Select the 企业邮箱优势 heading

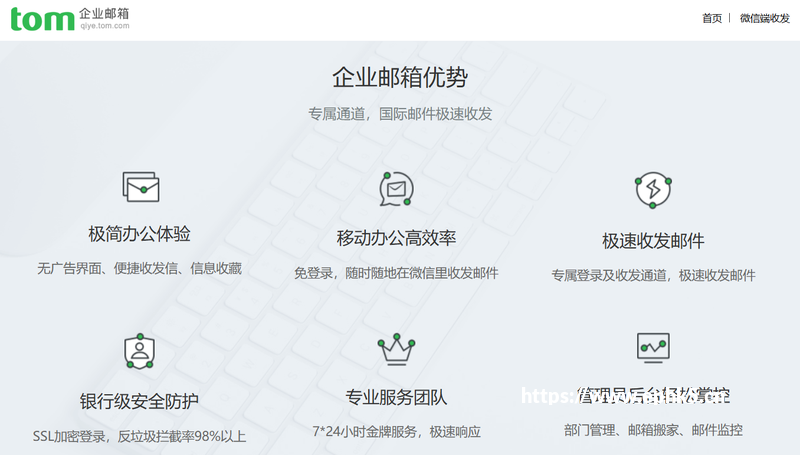click(x=400, y=78)
